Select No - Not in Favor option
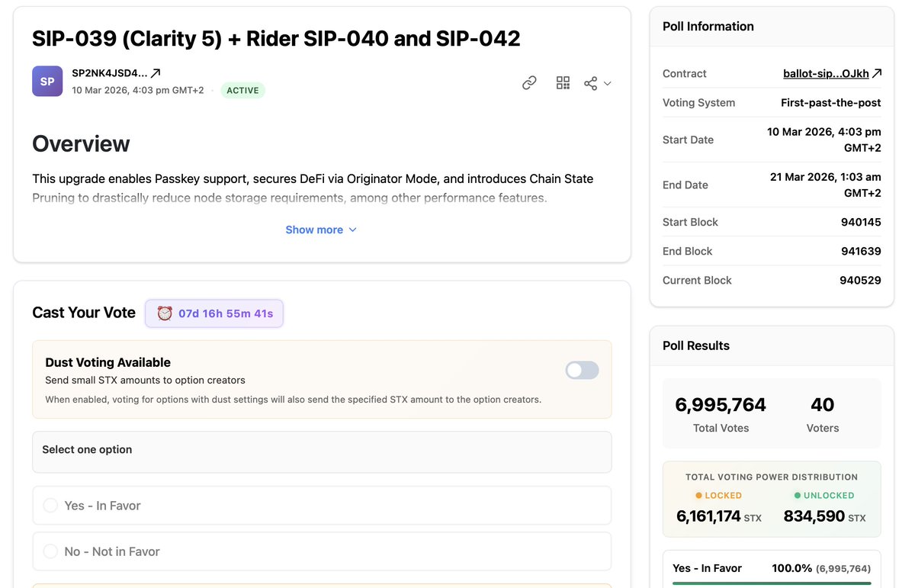915x588 pixels. 322,551
